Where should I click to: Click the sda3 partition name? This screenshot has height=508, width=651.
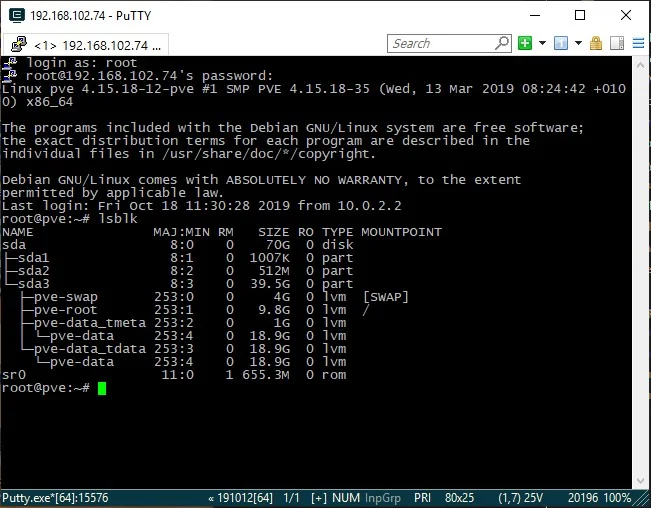click(34, 283)
